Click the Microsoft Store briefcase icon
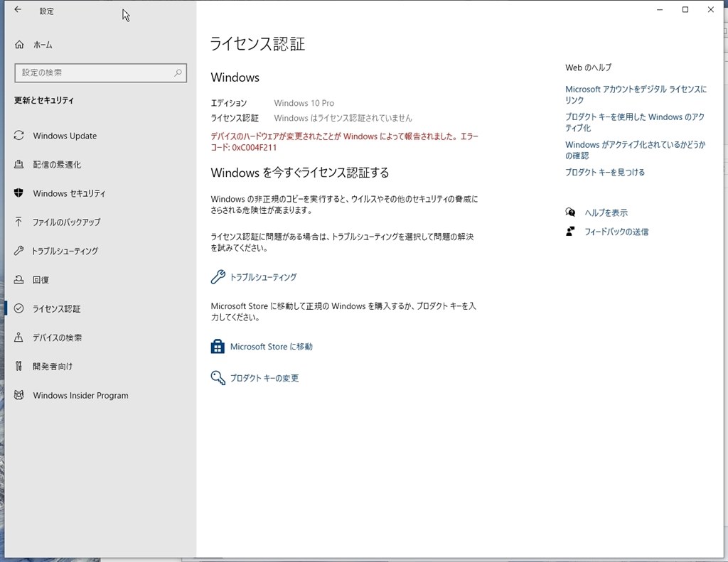728x562 pixels. pyautogui.click(x=217, y=346)
